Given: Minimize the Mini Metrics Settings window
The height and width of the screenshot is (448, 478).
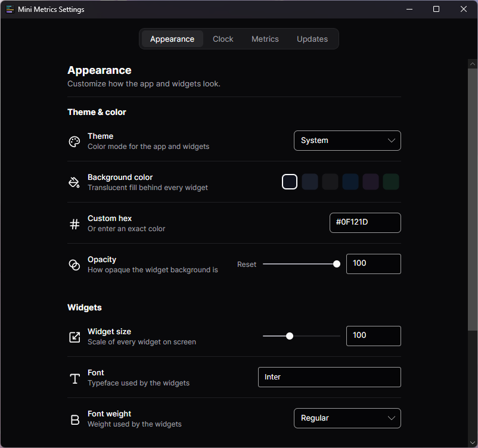Looking at the screenshot, I should (409, 9).
